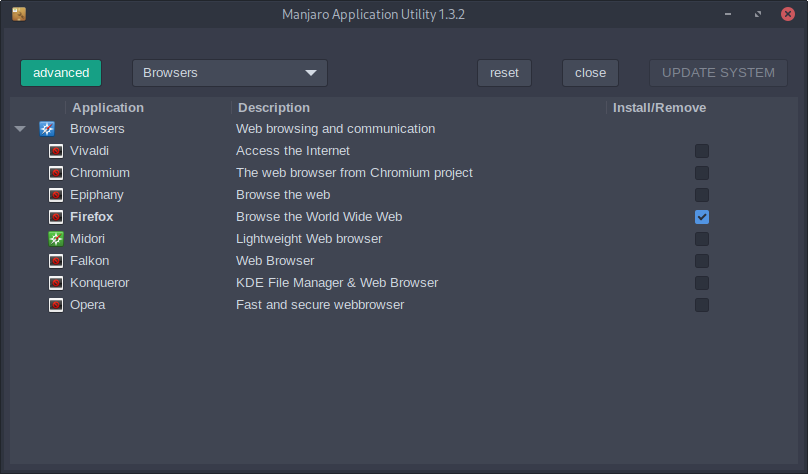Tick the Opera install checkbox
The height and width of the screenshot is (474, 808).
701,305
